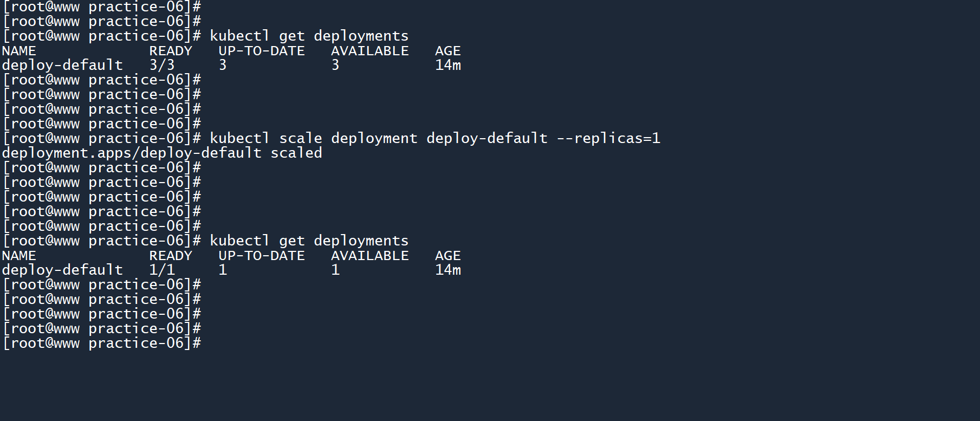Click 'deploy-default' argument in the scale command
This screenshot has height=421, width=980.
point(486,139)
